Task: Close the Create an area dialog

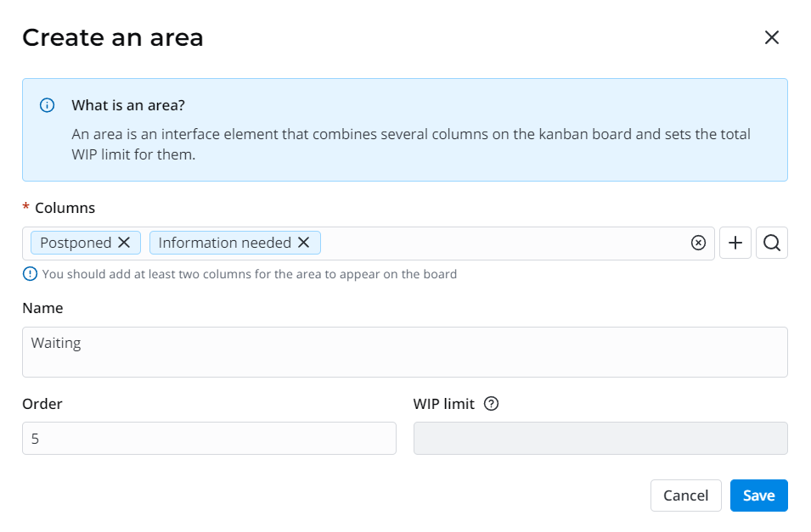Action: [x=771, y=37]
